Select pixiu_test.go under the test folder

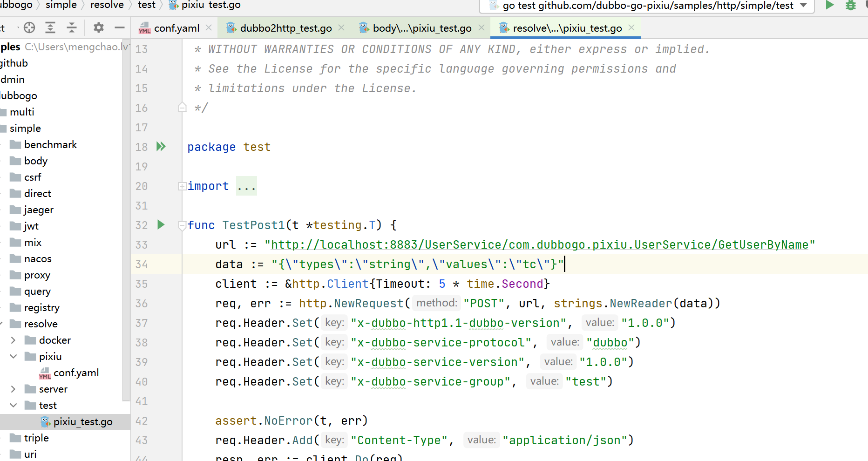(x=83, y=421)
